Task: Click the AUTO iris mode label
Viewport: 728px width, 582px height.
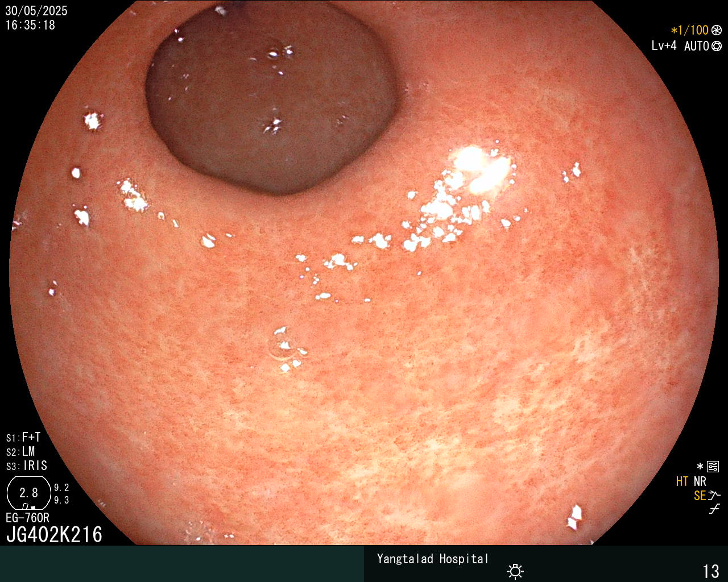Action: 697,46
